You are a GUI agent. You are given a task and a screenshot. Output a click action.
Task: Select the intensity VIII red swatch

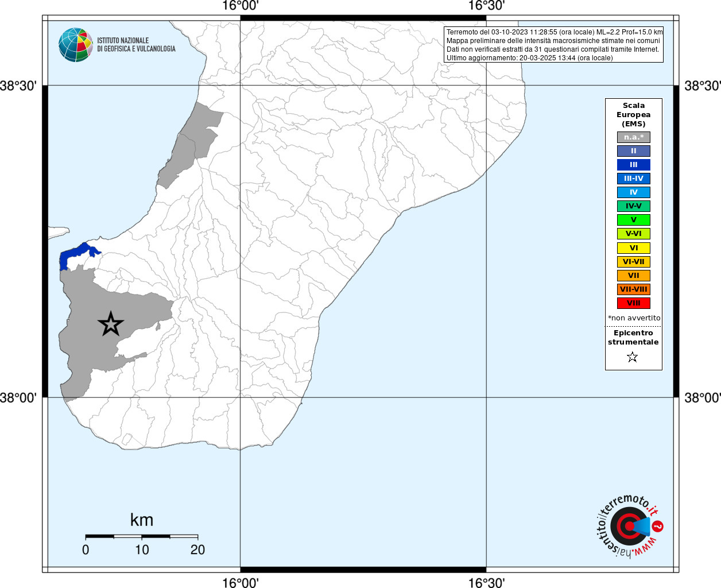tap(634, 303)
